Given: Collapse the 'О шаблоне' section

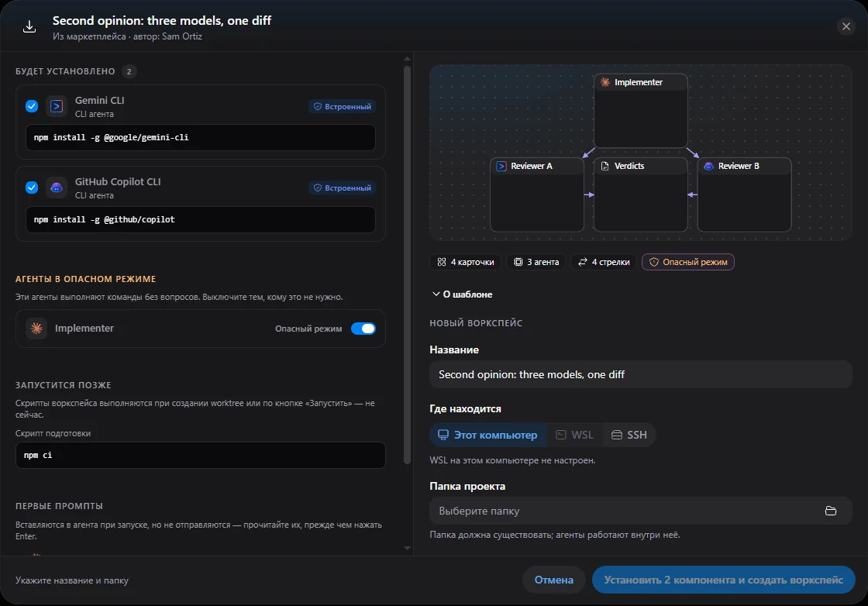Looking at the screenshot, I should (x=462, y=294).
